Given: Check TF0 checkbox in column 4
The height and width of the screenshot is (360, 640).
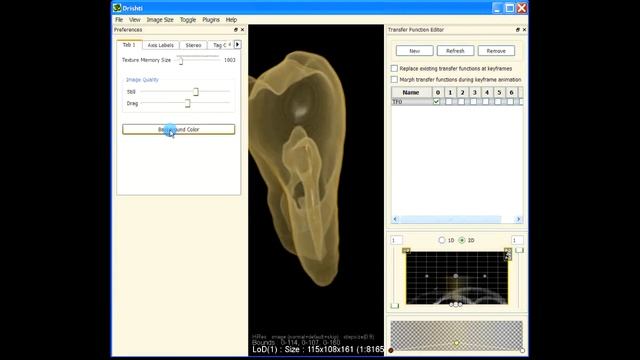Looking at the screenshot, I should pos(485,102).
